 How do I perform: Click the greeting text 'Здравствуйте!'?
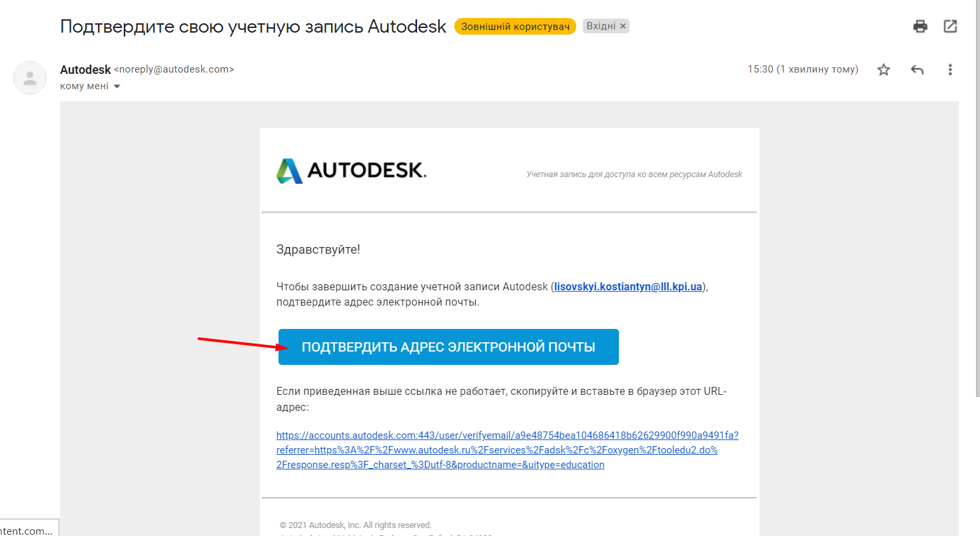318,250
